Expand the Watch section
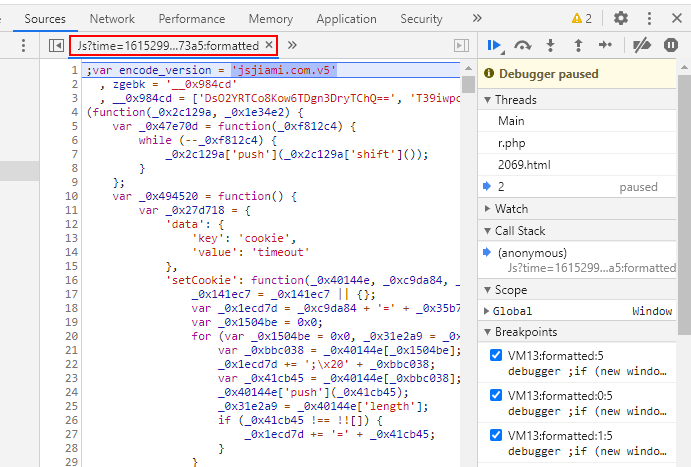Viewport: 691px width, 467px height. [511, 209]
